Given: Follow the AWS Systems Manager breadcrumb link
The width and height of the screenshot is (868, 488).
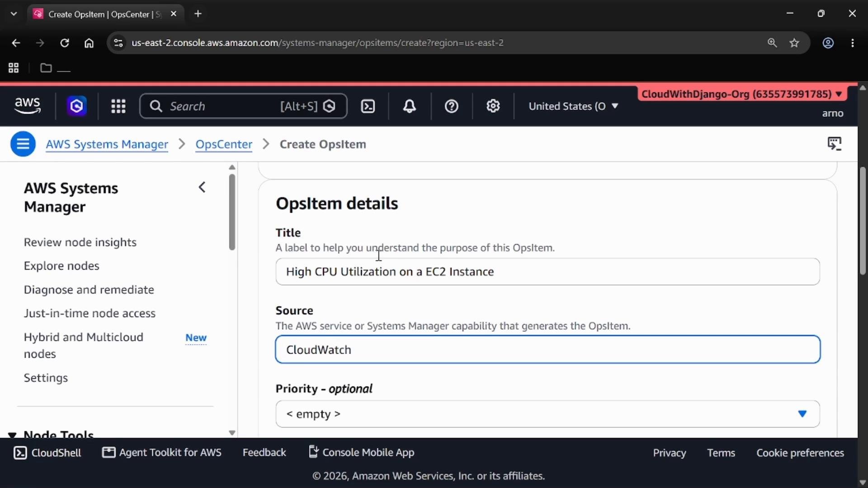Looking at the screenshot, I should click(x=107, y=144).
